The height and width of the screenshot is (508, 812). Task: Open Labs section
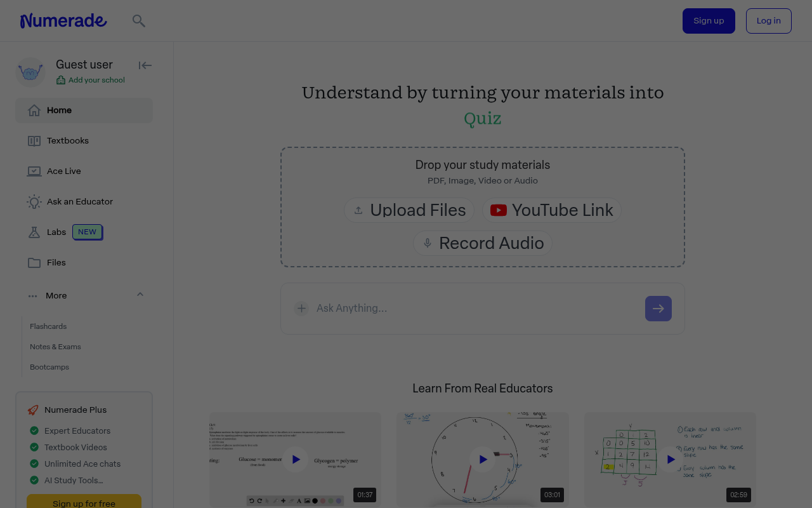(84, 232)
